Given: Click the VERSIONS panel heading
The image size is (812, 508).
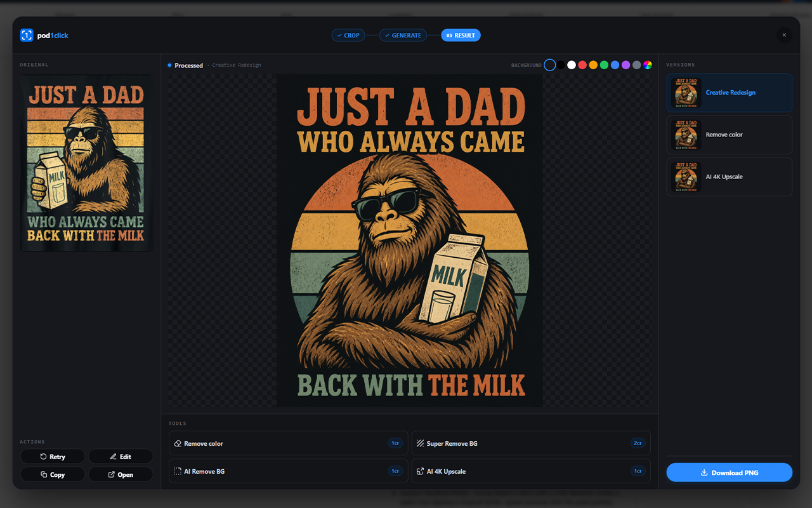Looking at the screenshot, I should tap(681, 65).
